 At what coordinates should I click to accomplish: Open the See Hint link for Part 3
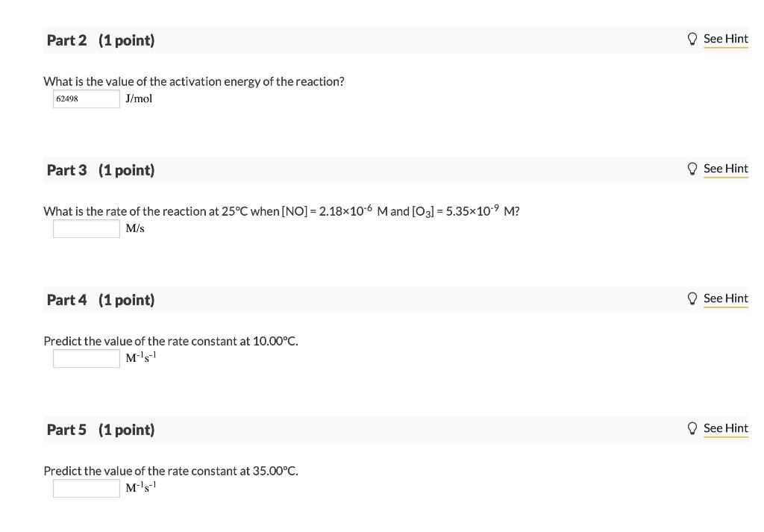[x=725, y=169]
